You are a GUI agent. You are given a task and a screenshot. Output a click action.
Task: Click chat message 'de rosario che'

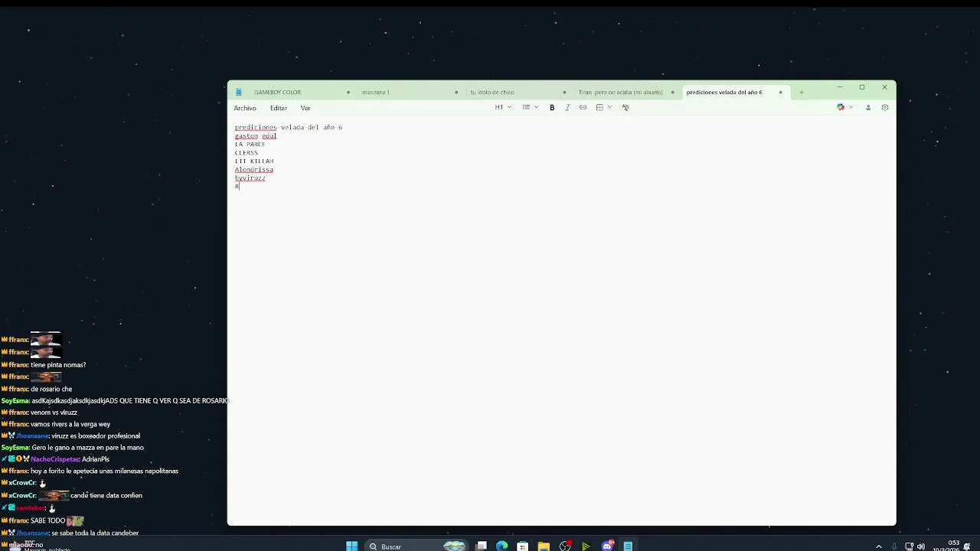(51, 389)
